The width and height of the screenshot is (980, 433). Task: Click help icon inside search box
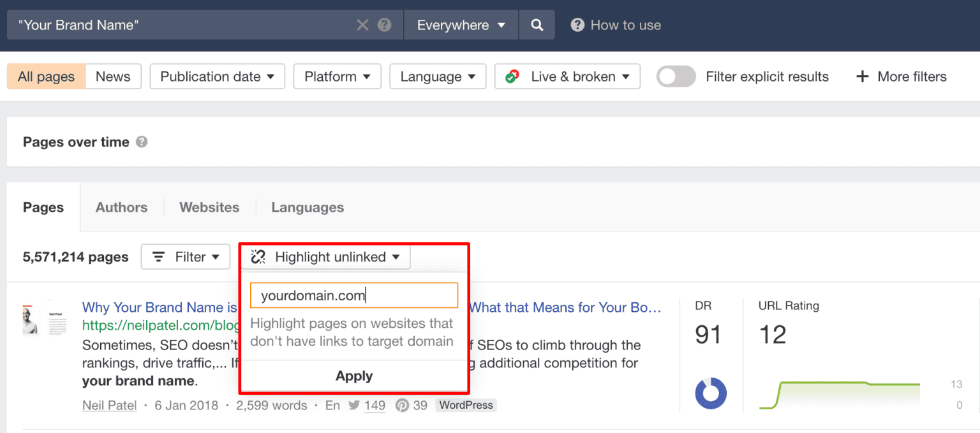point(384,26)
